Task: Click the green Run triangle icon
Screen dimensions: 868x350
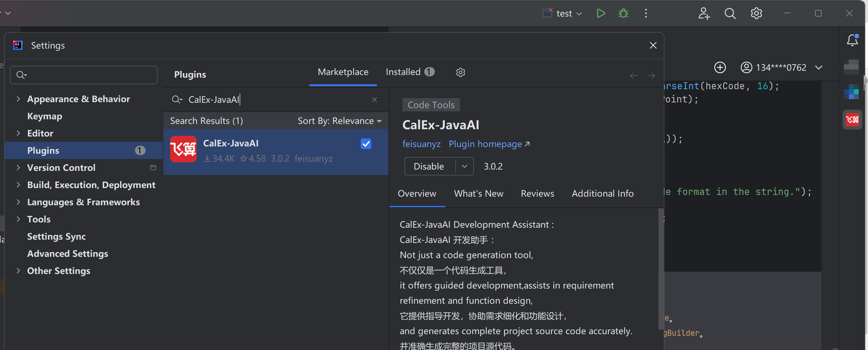Action: [x=601, y=14]
